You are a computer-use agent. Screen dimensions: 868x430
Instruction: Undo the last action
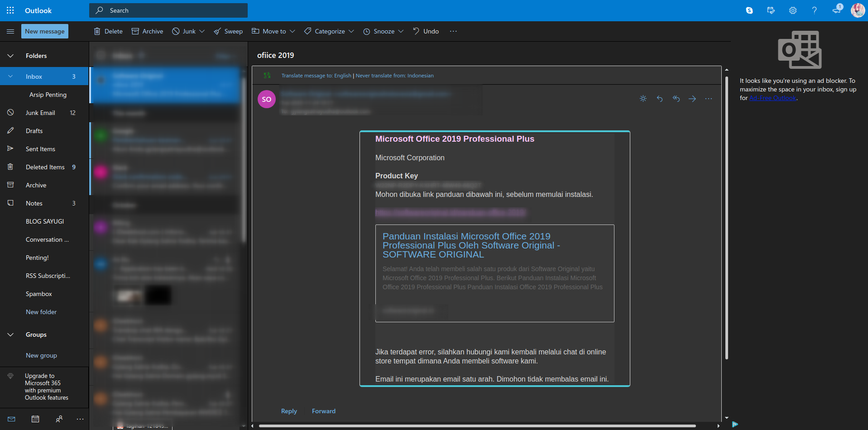coord(426,31)
